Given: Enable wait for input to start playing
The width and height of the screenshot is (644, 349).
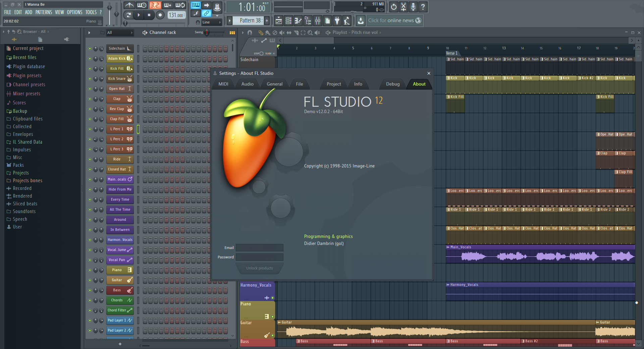Looking at the screenshot, I should pos(142,5).
